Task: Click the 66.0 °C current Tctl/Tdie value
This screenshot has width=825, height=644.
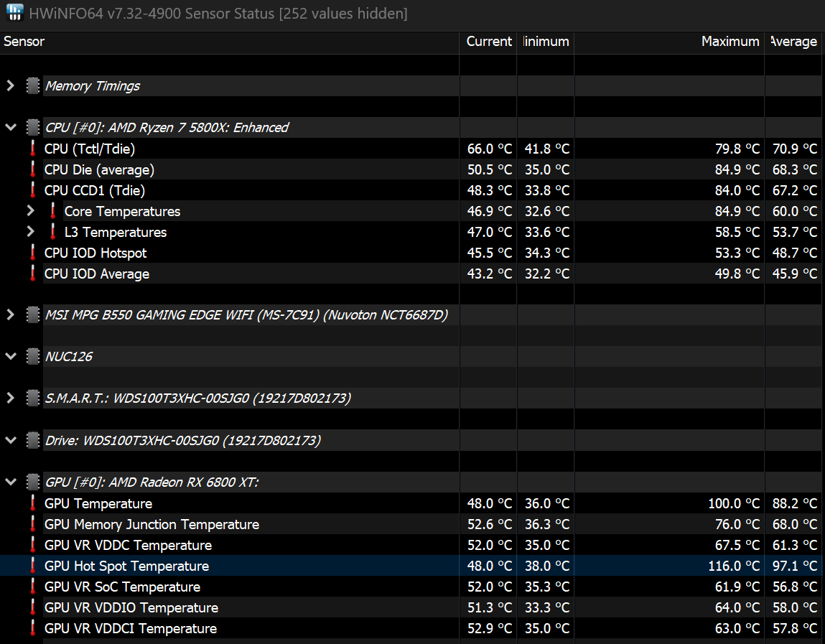Action: (489, 149)
